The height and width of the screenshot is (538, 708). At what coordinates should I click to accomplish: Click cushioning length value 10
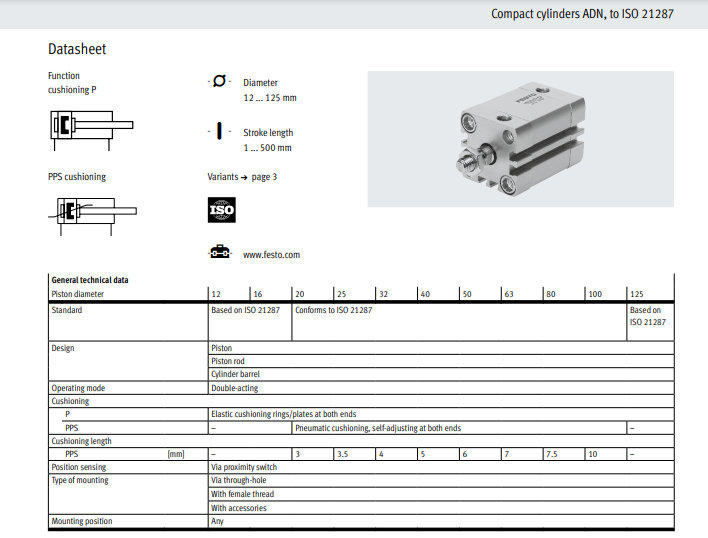pos(593,454)
